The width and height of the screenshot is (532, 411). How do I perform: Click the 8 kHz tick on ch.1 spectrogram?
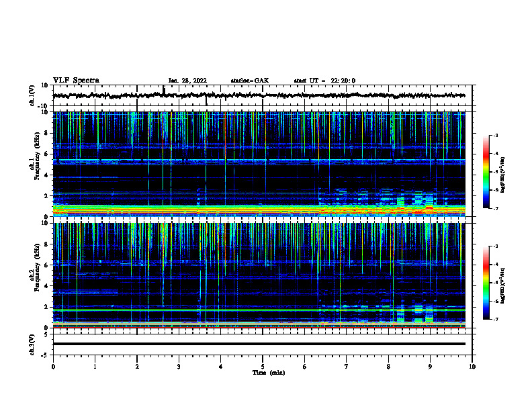click(48, 133)
